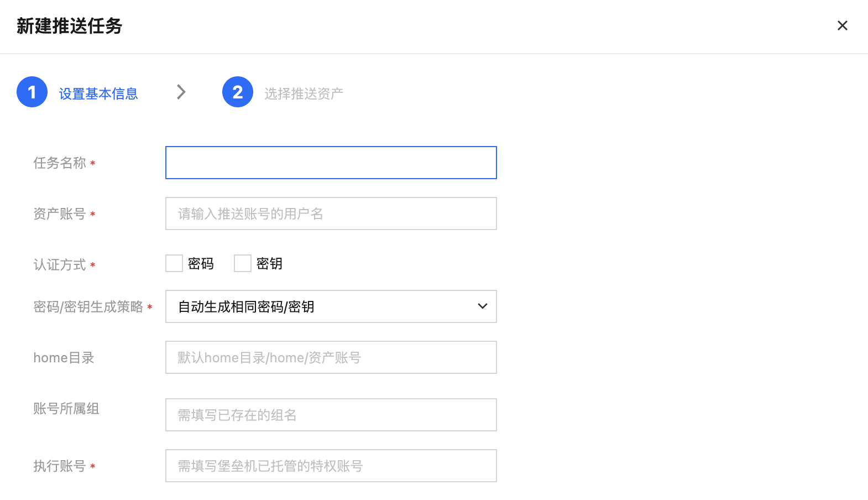The height and width of the screenshot is (500, 868).
Task: Click the 新建推送任务 dialog title
Action: tap(69, 26)
